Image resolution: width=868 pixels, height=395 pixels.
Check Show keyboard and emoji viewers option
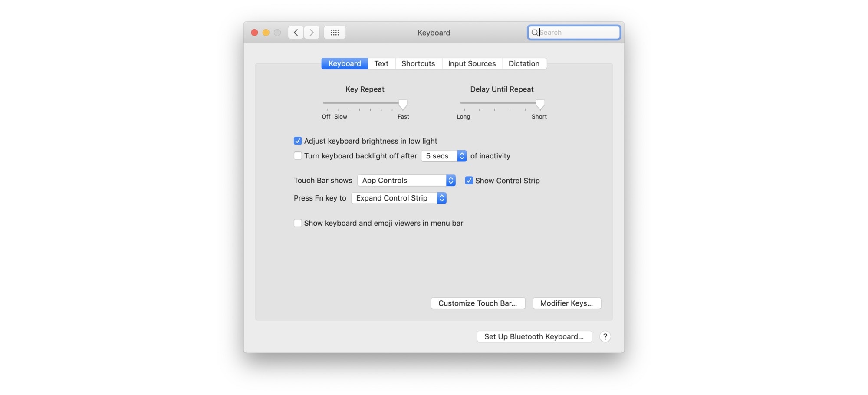pos(298,223)
